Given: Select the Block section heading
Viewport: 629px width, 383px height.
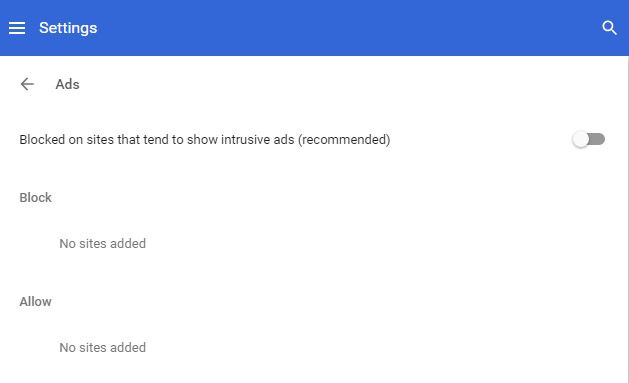Looking at the screenshot, I should 36,197.
